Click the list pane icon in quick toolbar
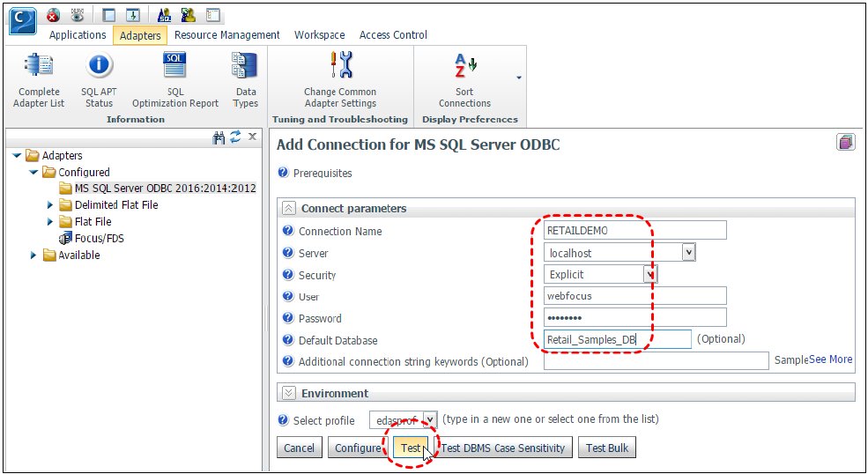 (x=213, y=16)
